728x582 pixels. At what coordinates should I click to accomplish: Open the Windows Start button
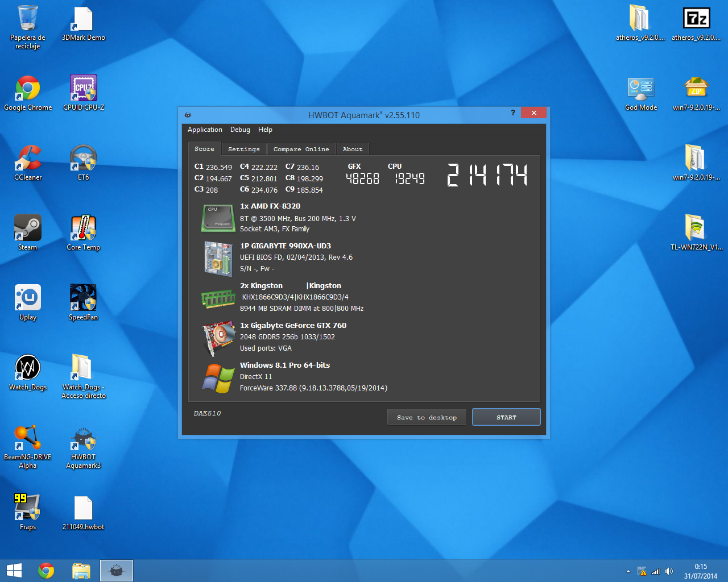14,571
